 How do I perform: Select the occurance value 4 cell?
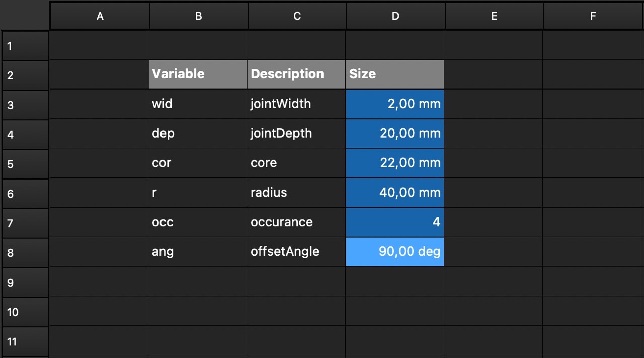395,222
